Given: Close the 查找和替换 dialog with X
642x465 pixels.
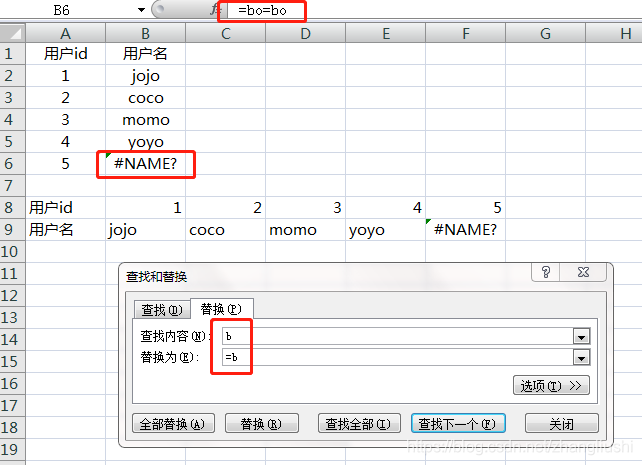Looking at the screenshot, I should 583,272.
